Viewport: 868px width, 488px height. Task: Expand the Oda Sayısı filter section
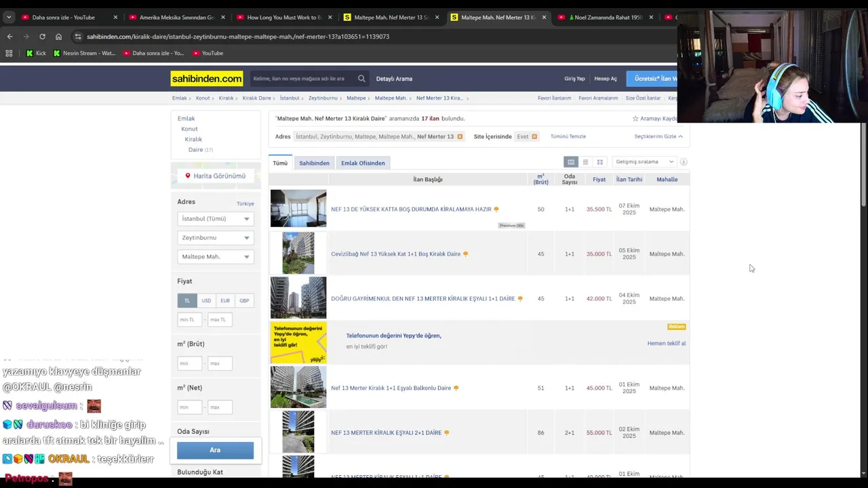tap(193, 432)
